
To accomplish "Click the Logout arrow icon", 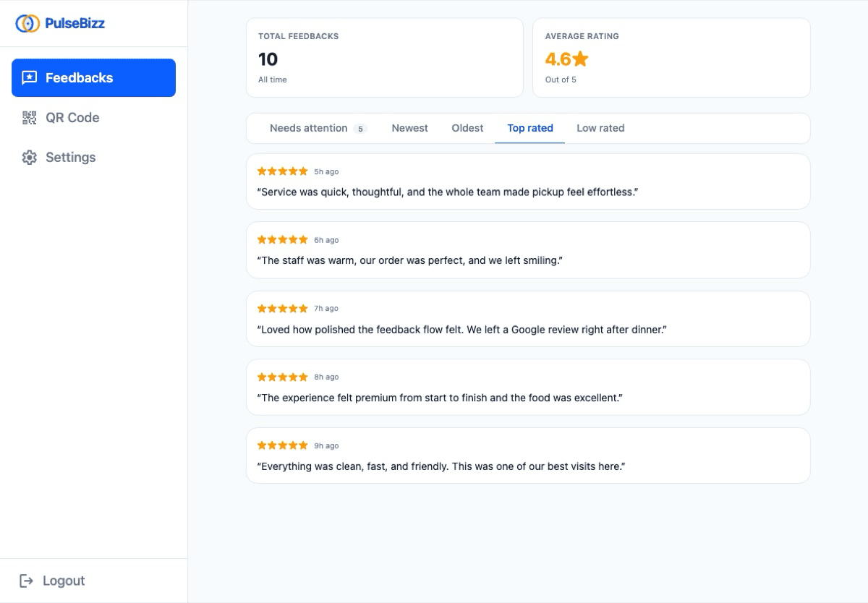I will click(x=27, y=581).
